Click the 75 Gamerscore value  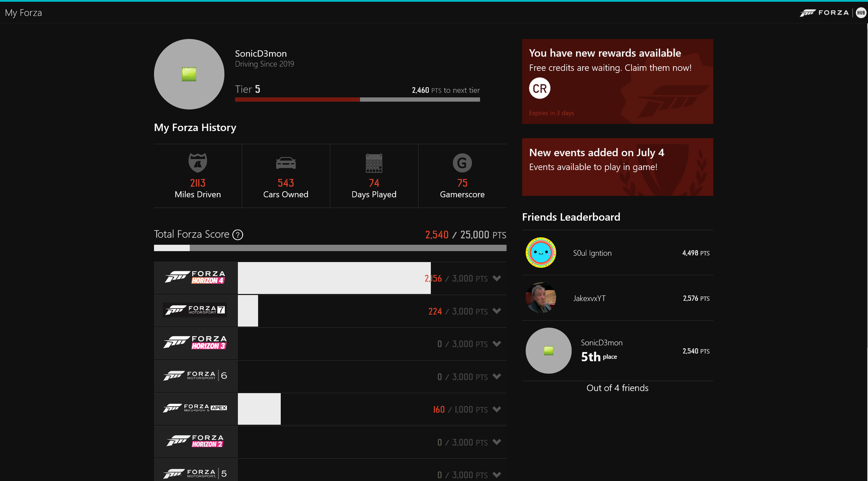click(x=462, y=183)
